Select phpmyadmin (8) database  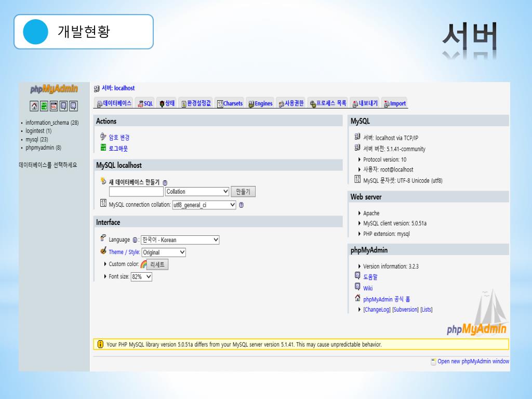pyautogui.click(x=44, y=148)
